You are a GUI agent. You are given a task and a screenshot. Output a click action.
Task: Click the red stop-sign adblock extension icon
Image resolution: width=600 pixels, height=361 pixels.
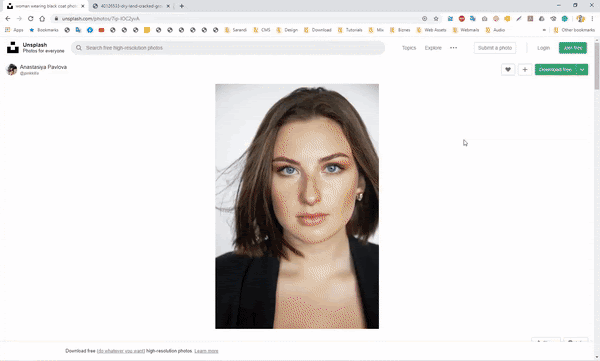click(x=462, y=18)
